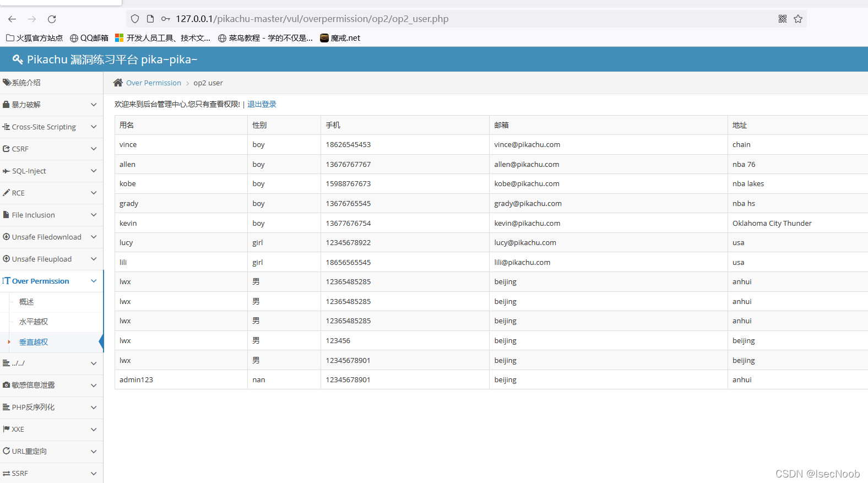The image size is (868, 483).
Task: Open the 魔戒.net bookmark
Action: 340,38
